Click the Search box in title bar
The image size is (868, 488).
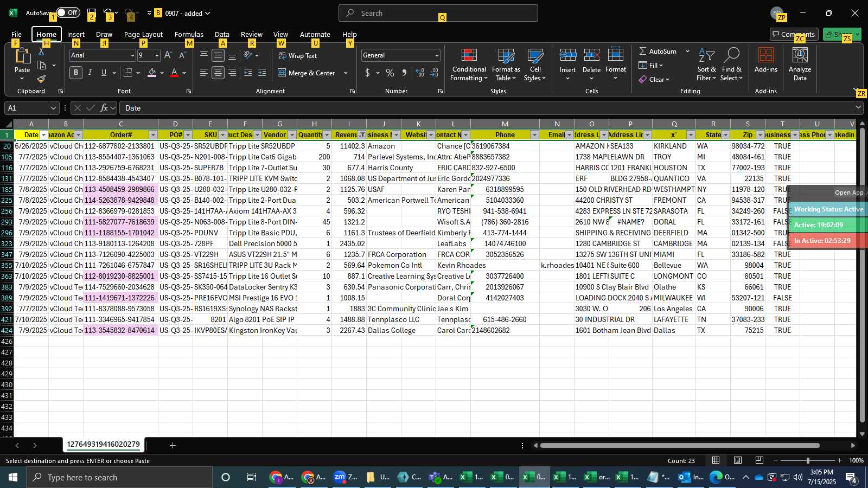pyautogui.click(x=438, y=13)
